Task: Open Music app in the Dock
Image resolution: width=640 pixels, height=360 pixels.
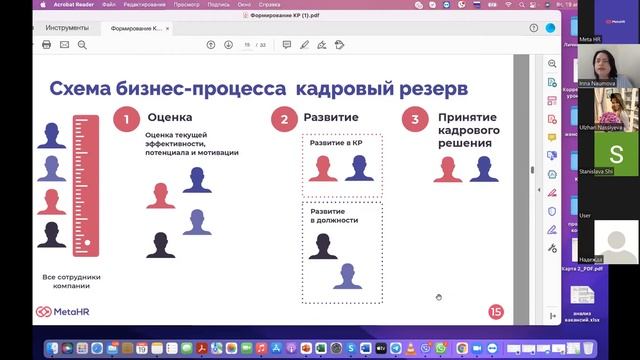Action: [x=261, y=348]
